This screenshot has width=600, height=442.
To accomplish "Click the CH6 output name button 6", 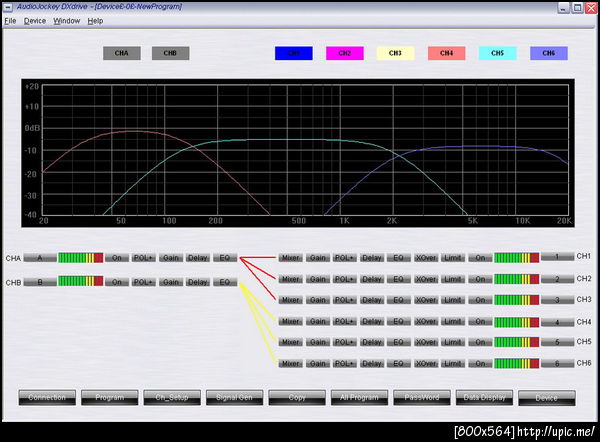I will pyautogui.click(x=558, y=364).
